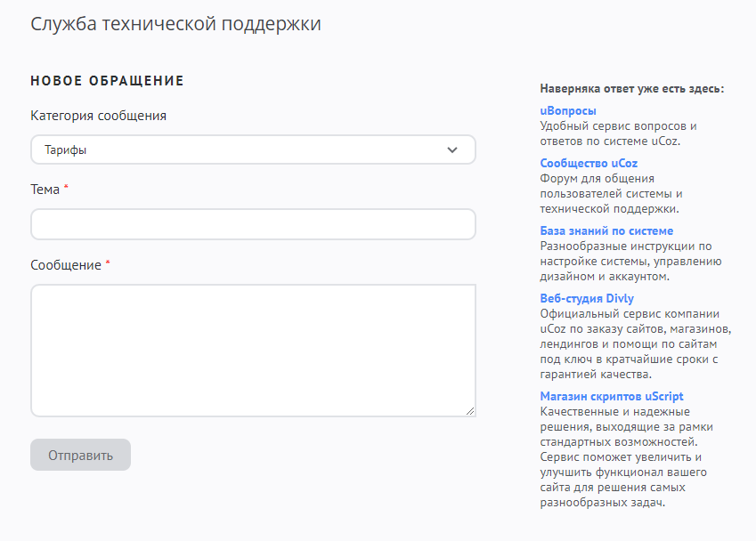Open the База знаний по системе link
Image resolution: width=756 pixels, height=541 pixels.
[x=606, y=230]
